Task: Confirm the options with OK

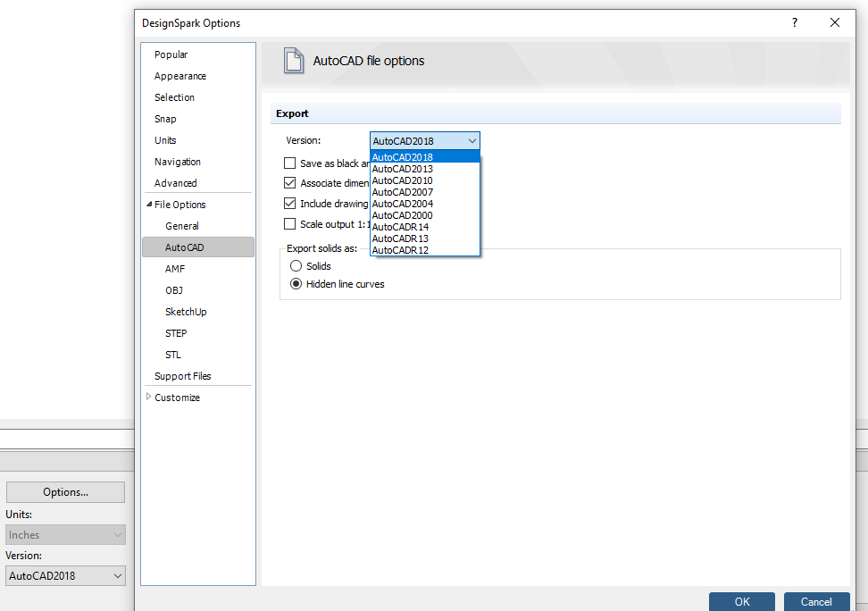Action: 742,601
